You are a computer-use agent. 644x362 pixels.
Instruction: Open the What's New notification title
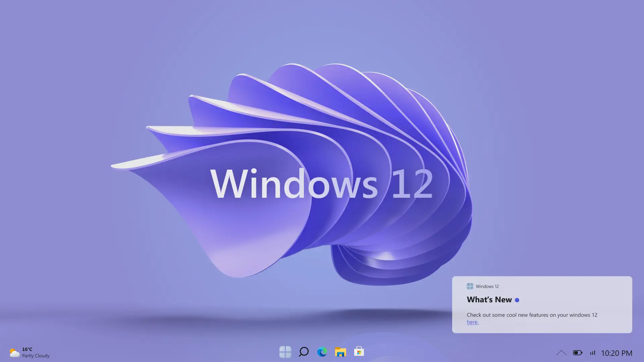[x=489, y=300]
